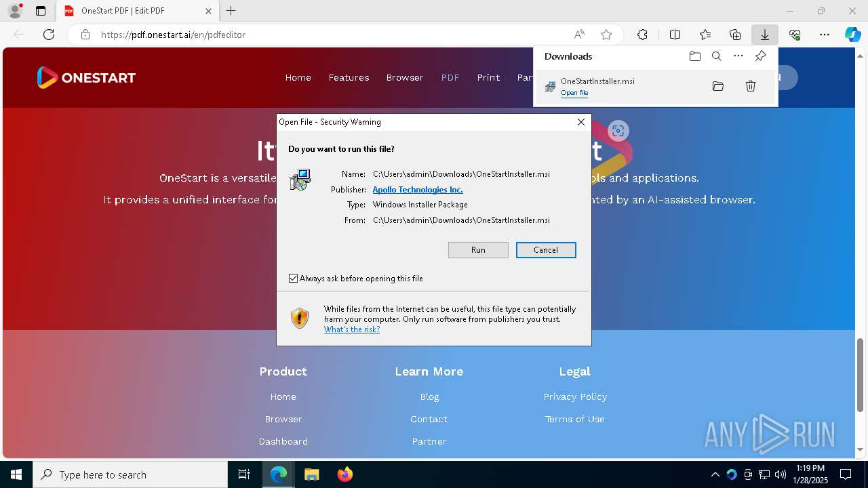Open Edge Settings and more menu
Screen dimensions: 868x488
pos(825,35)
